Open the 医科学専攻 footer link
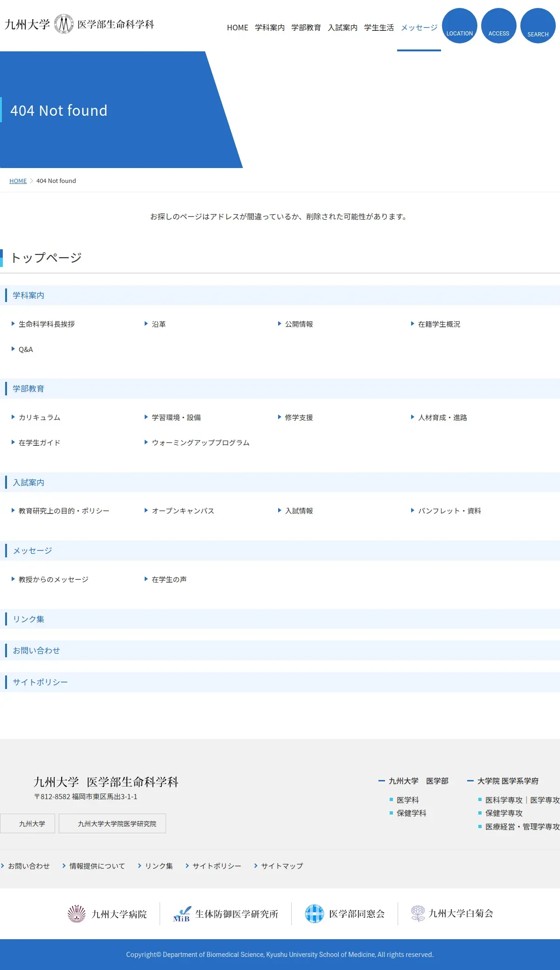Viewport: 560px width, 970px height. click(x=504, y=800)
